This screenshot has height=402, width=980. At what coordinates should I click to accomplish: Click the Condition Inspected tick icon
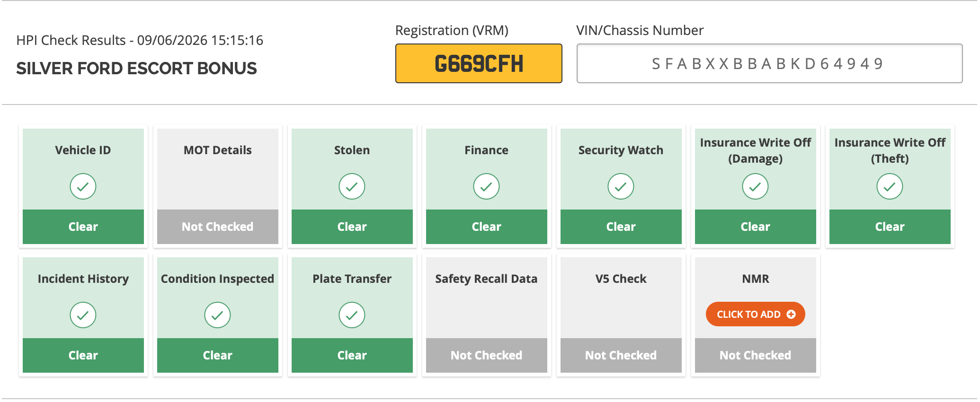(217, 315)
